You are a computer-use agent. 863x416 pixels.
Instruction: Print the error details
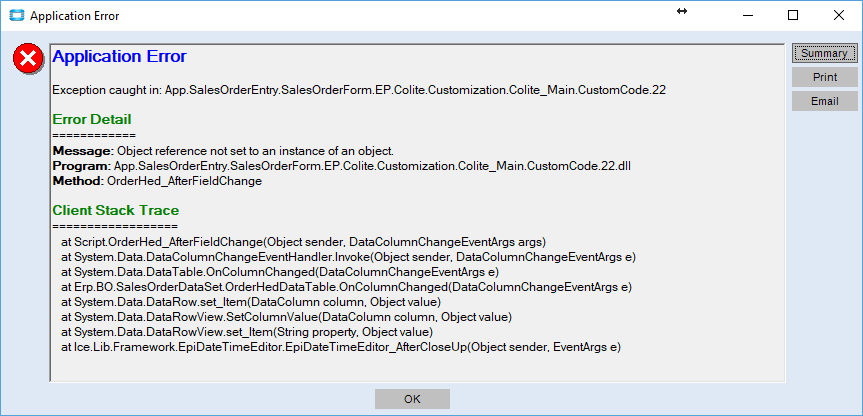[824, 78]
